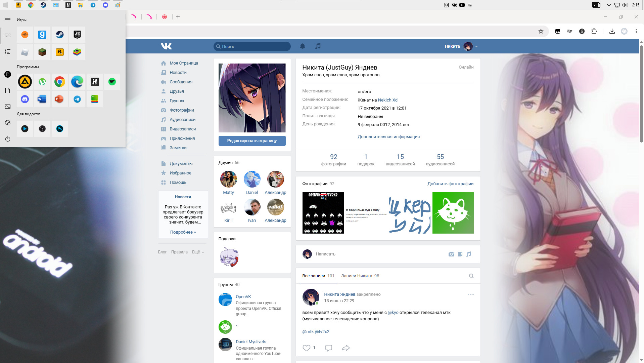
Task: Open the 15 видеозаписей counter
Action: click(x=400, y=160)
